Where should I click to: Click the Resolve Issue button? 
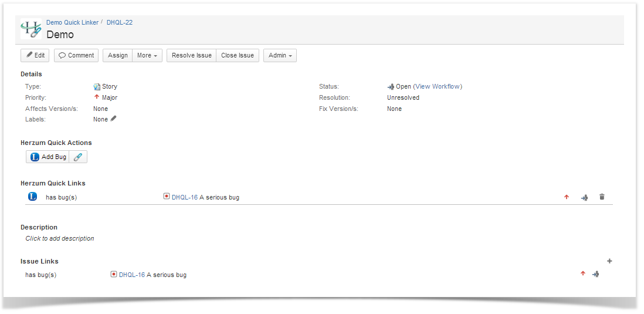click(x=192, y=55)
